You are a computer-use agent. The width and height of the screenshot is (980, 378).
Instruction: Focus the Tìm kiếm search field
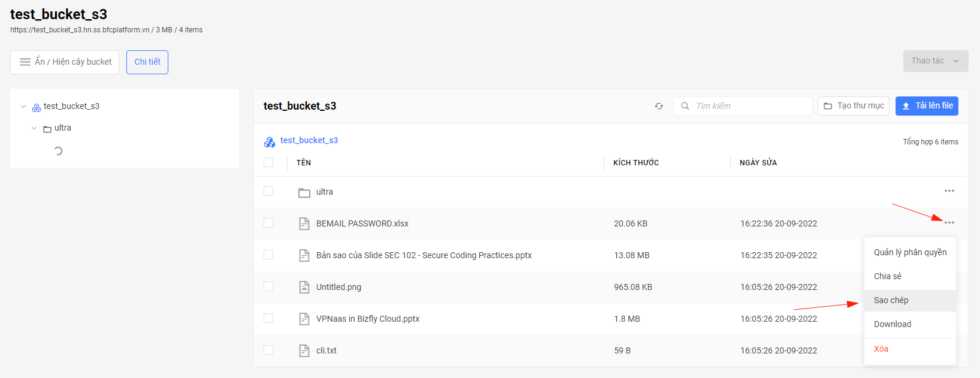coord(743,106)
